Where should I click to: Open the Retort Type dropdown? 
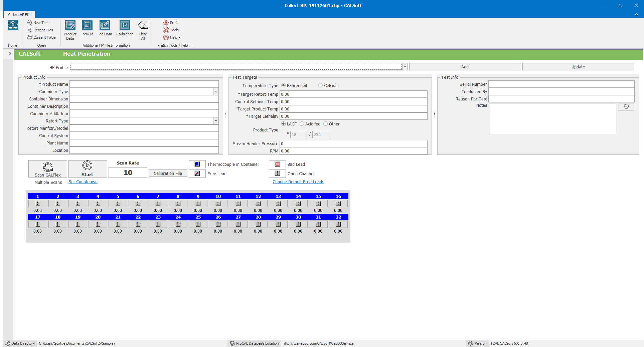pyautogui.click(x=216, y=121)
